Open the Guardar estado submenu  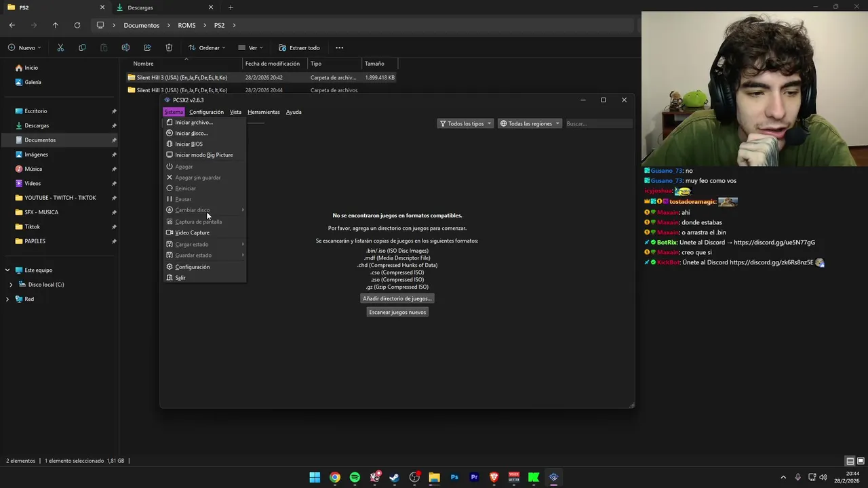tap(205, 256)
